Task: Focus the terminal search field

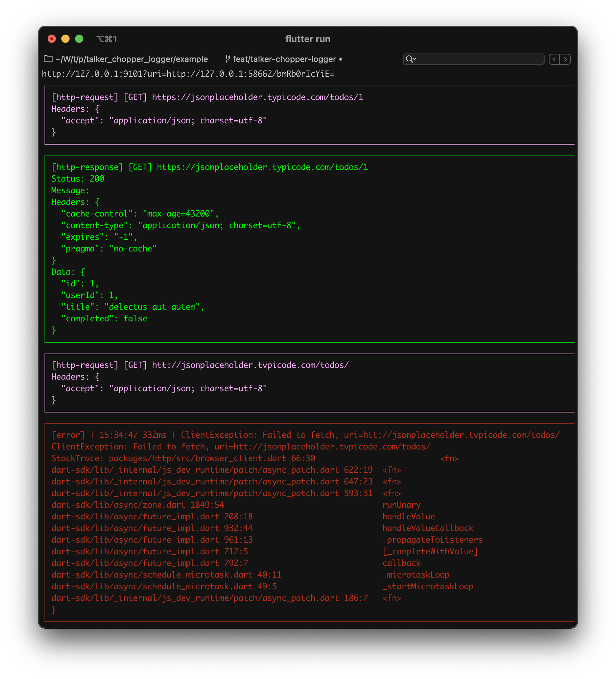Action: pyautogui.click(x=473, y=59)
